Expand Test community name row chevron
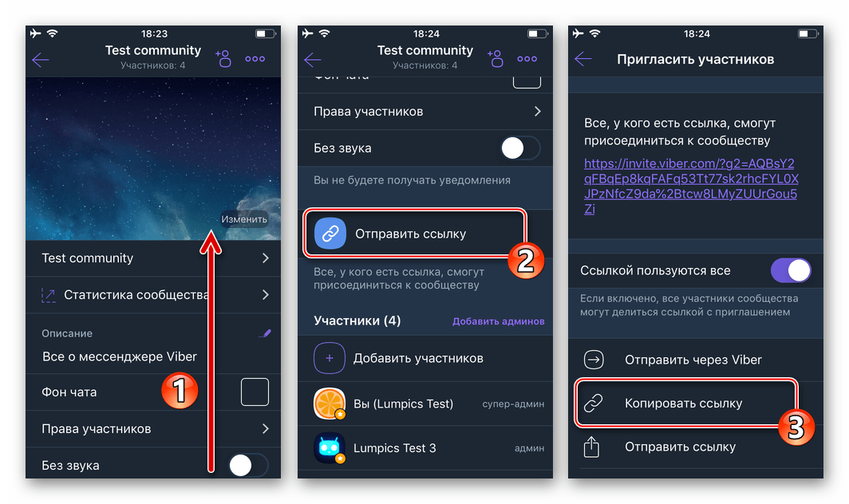 265,258
